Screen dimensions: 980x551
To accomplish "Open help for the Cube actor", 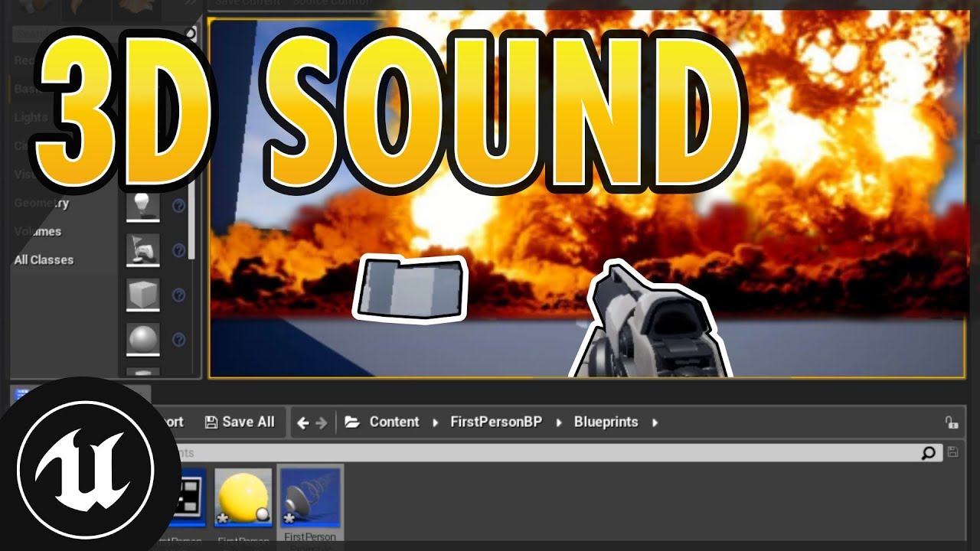I will click(x=179, y=295).
